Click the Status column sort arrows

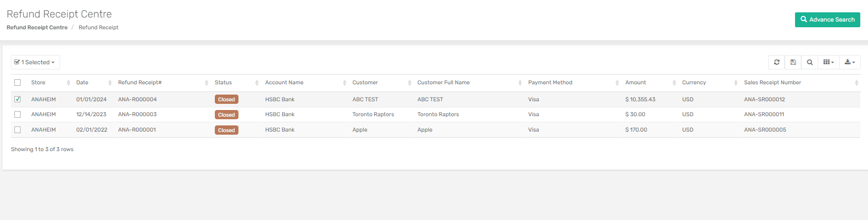257,83
